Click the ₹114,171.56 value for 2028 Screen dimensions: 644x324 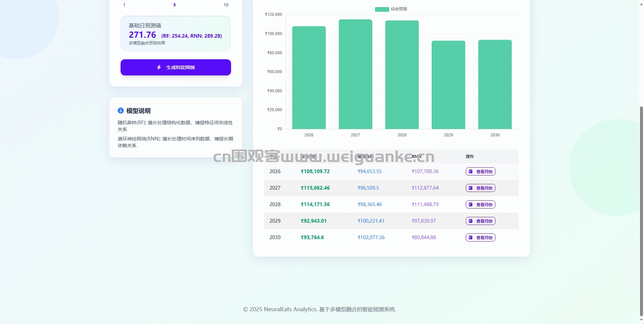tap(315, 204)
